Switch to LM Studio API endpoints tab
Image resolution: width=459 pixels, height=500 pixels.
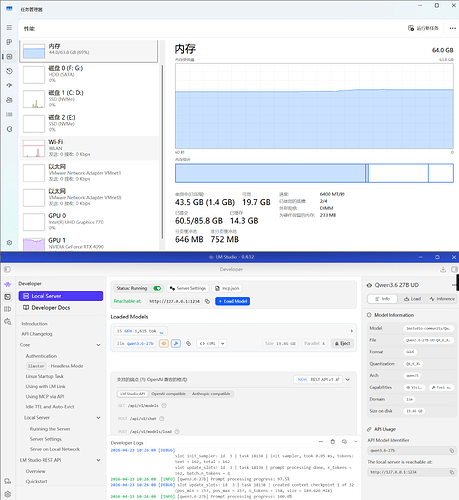pyautogui.click(x=132, y=394)
